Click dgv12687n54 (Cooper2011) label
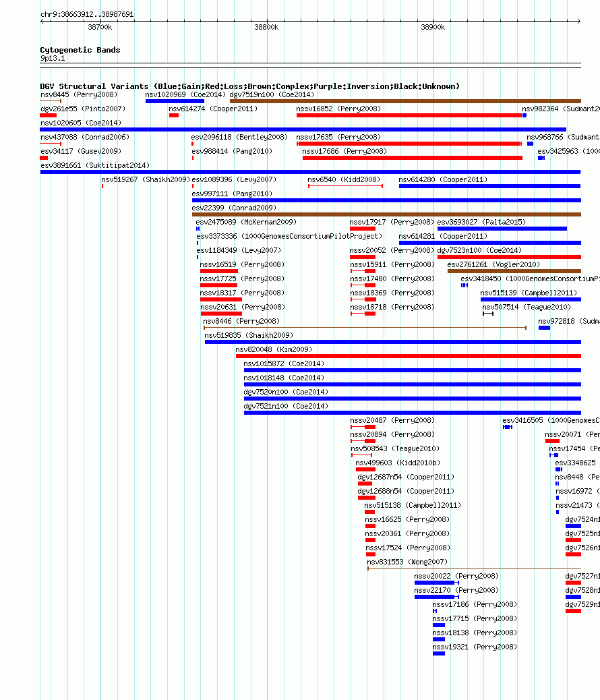 pos(406,477)
